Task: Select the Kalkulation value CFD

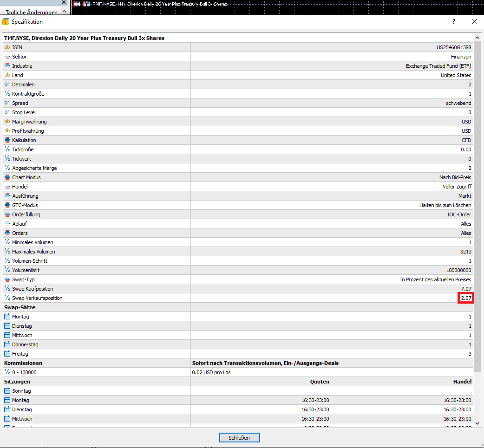Action: pos(466,140)
